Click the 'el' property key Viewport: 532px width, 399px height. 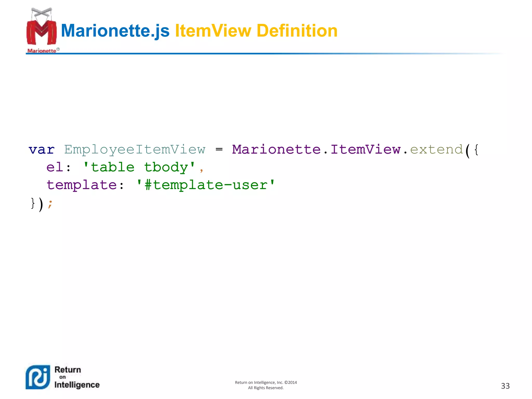pos(55,167)
